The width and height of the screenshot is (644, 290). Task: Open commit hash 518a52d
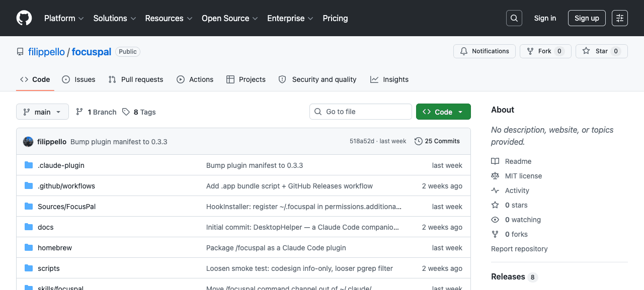(362, 141)
